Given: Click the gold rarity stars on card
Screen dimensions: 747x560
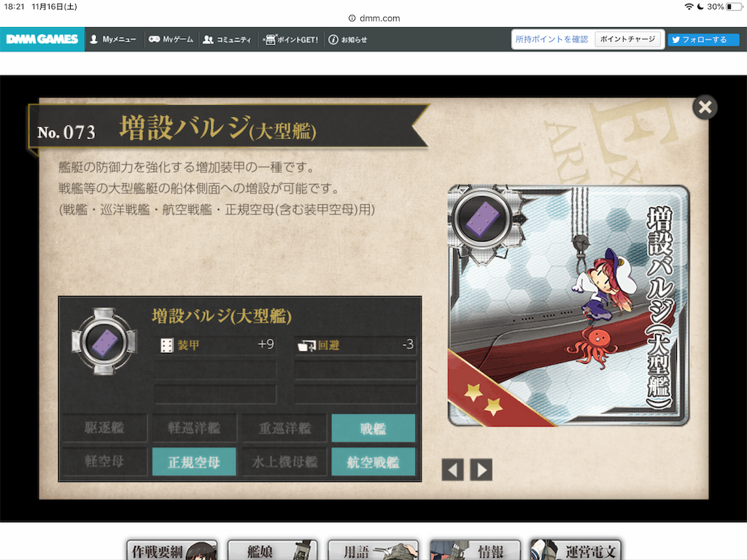Looking at the screenshot, I should pyautogui.click(x=483, y=399).
